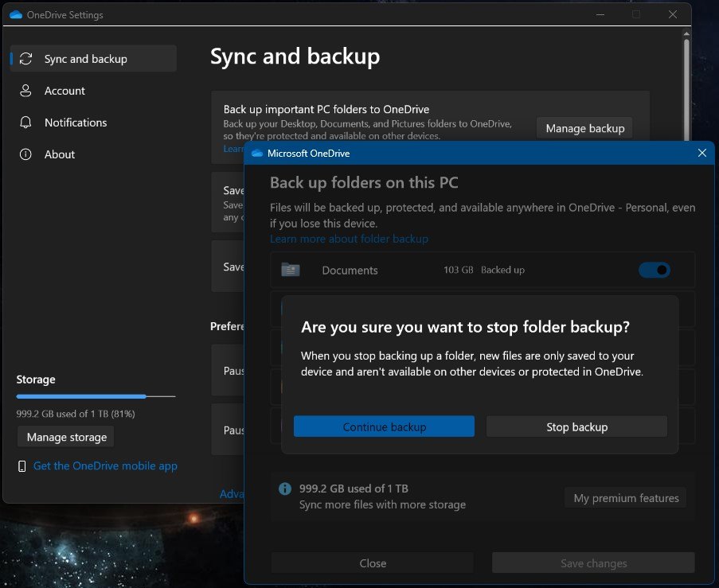719x588 pixels.
Task: Click the Documents folder icon
Action: pyautogui.click(x=291, y=270)
